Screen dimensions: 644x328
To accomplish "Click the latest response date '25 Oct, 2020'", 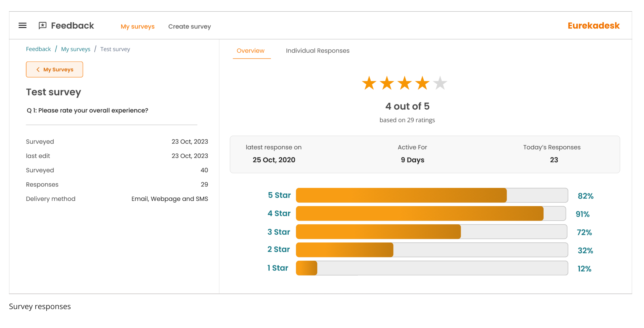I will point(274,160).
